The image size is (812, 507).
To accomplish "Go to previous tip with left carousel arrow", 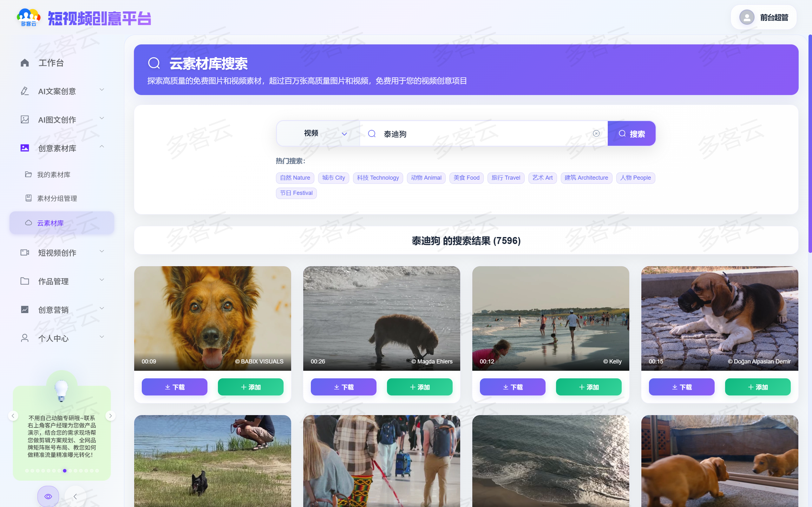I will (x=13, y=416).
